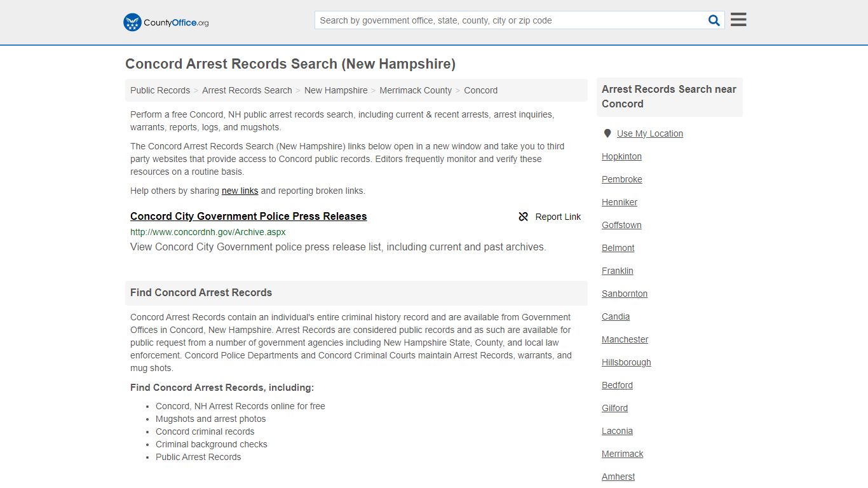The width and height of the screenshot is (868, 488).
Task: Click 'Criminal background checks' list item
Action: pos(211,444)
